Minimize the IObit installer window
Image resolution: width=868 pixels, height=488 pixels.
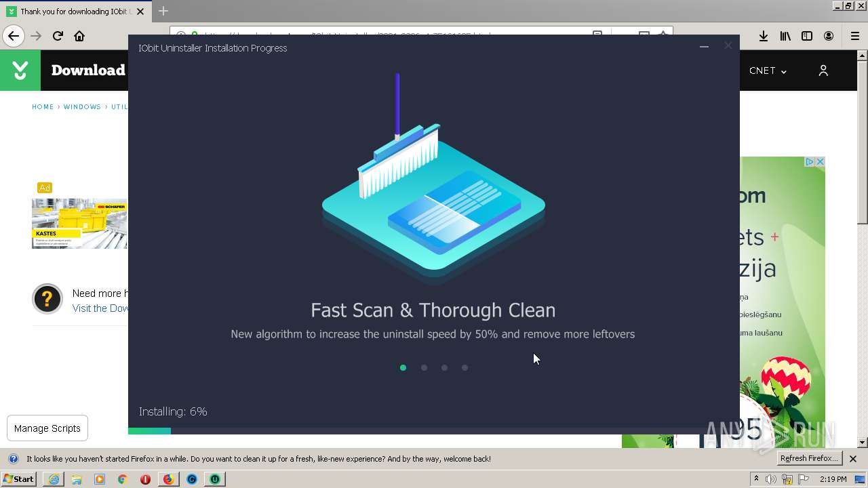coord(704,47)
